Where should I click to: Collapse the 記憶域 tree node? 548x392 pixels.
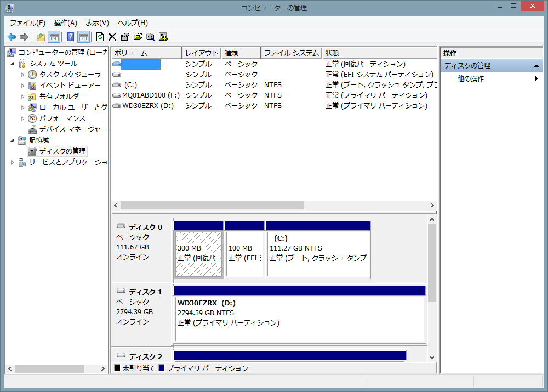pos(13,140)
